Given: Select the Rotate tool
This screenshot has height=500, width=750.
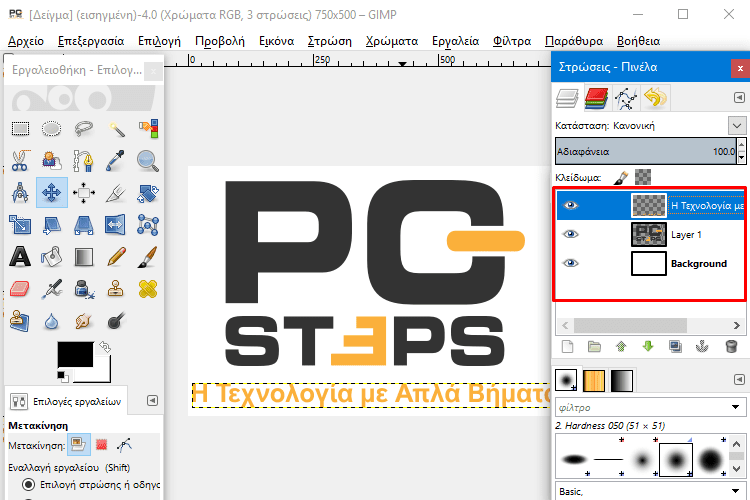Looking at the screenshot, I should pos(148,193).
